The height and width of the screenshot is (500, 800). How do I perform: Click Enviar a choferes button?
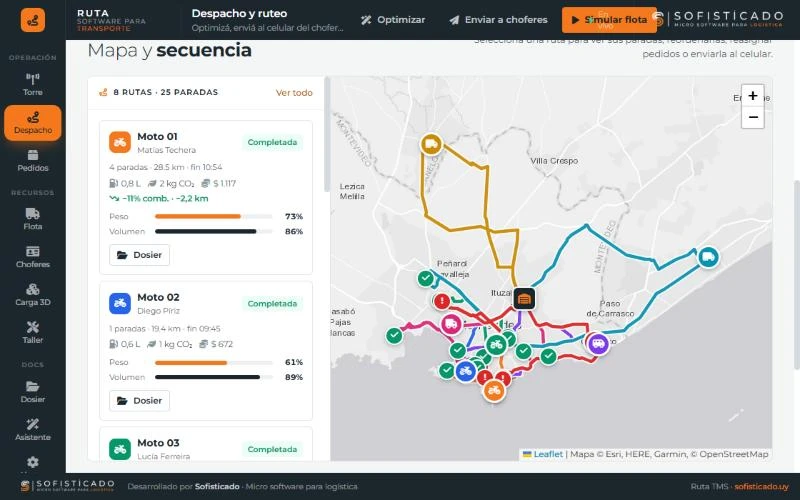498,20
